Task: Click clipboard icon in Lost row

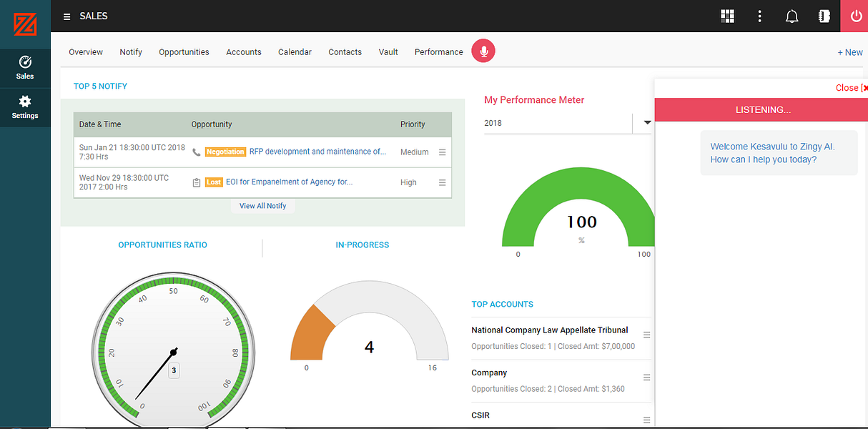Action: [x=197, y=182]
